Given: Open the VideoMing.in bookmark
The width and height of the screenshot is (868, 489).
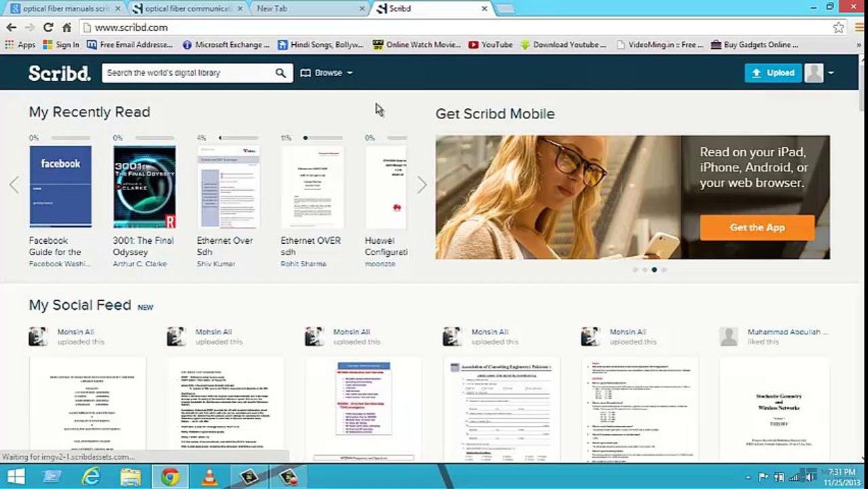Looking at the screenshot, I should (x=659, y=45).
